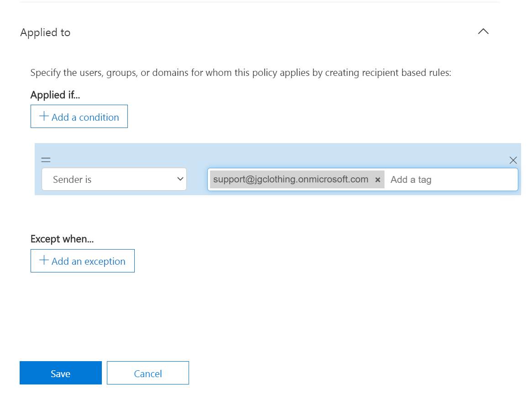Screen dimensions: 532x400
Task: Remove support@jgclothing.onmicrosoft.com tag
Action: (x=378, y=180)
